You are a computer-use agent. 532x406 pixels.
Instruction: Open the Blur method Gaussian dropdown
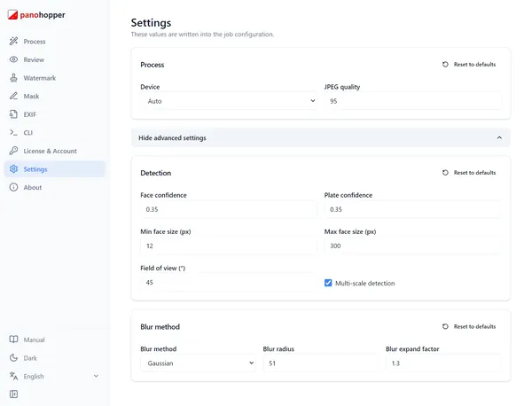(x=198, y=363)
